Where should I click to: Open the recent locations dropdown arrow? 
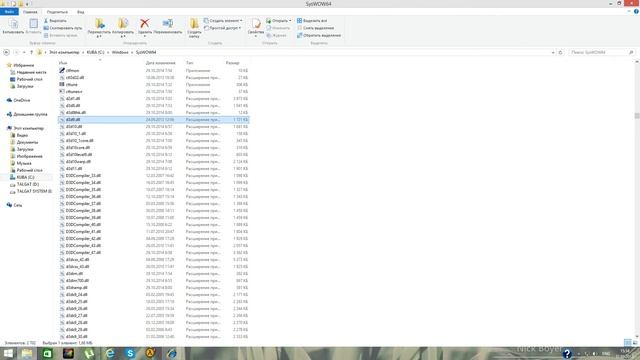pos(24,52)
